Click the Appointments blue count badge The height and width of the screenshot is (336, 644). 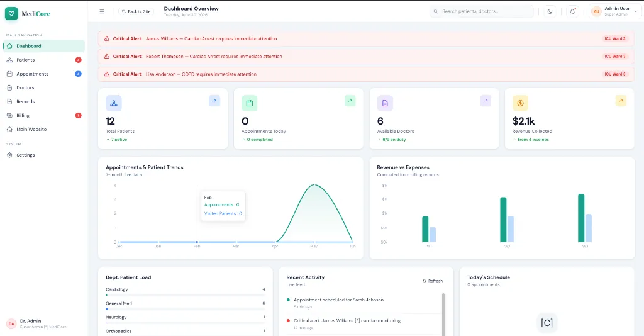click(x=78, y=74)
